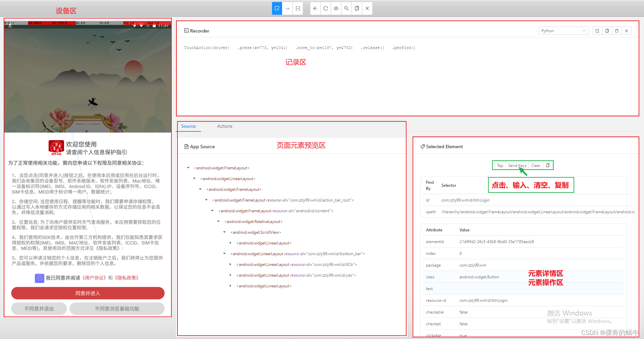
Task: Click the id selector value btnLogin
Action: pyautogui.click(x=465, y=200)
